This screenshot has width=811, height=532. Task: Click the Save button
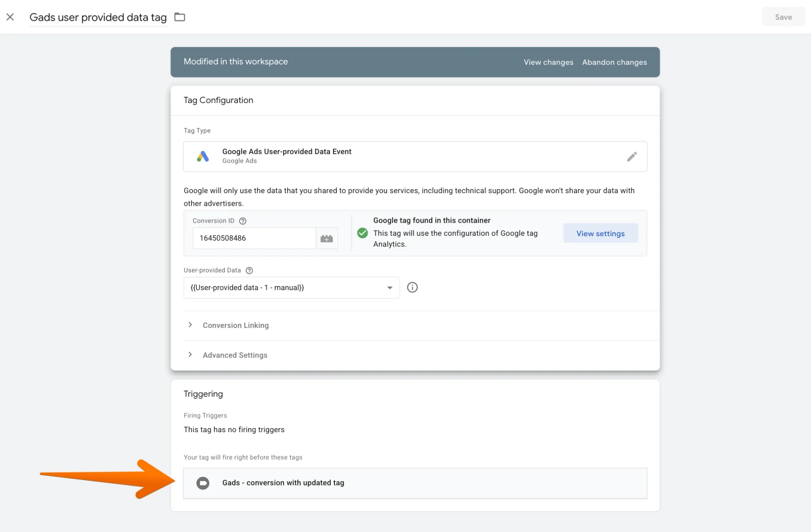coord(783,17)
